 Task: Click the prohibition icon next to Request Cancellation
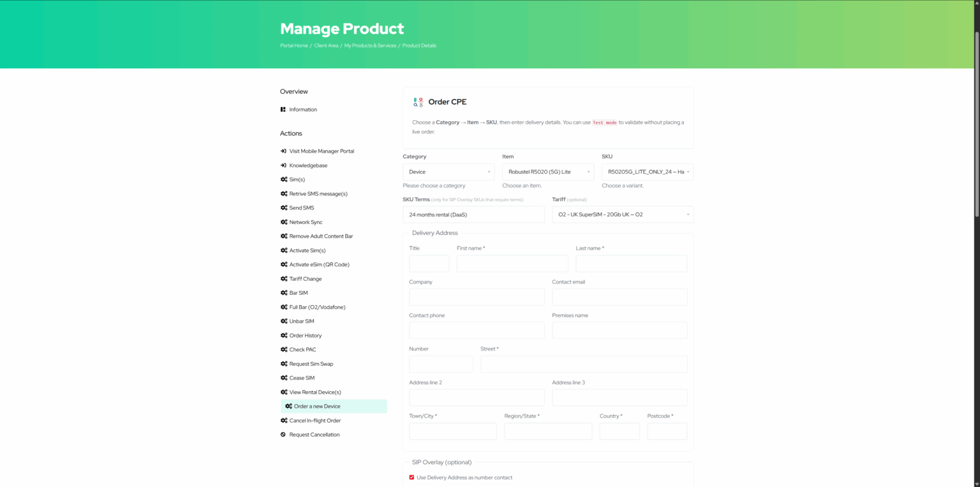(283, 434)
